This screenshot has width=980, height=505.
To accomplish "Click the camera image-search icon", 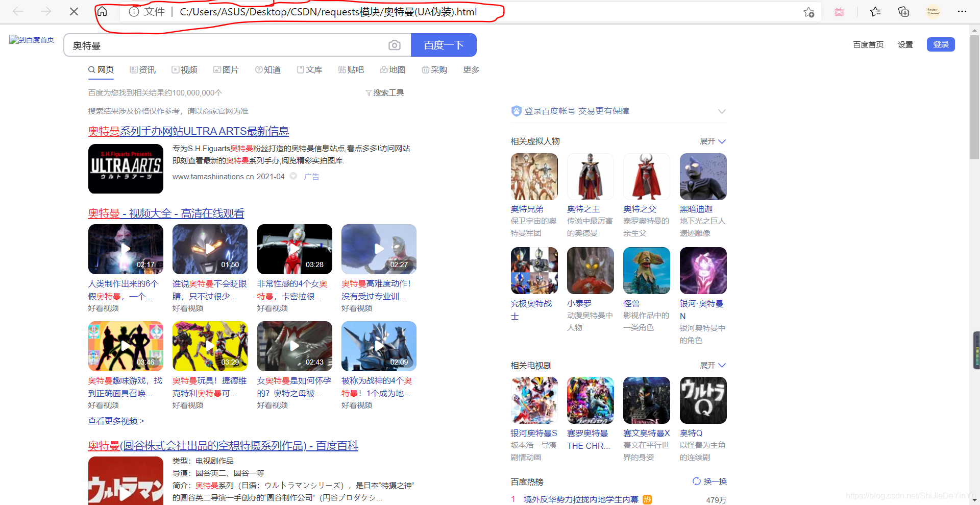I will [395, 45].
